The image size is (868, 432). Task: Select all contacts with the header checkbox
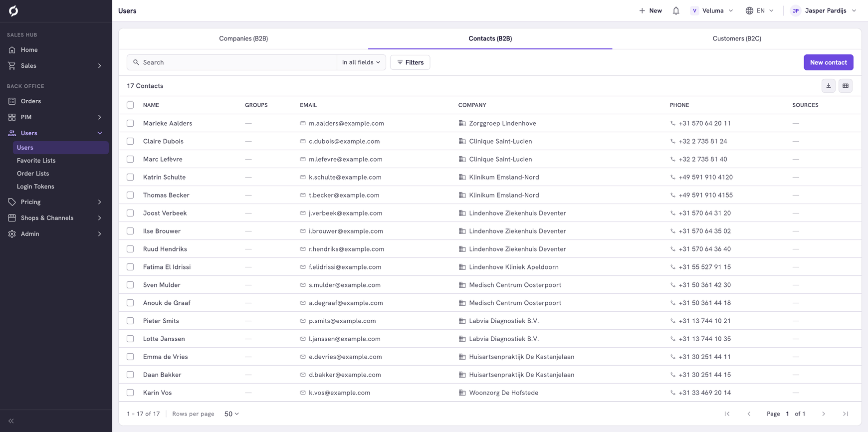pos(130,105)
